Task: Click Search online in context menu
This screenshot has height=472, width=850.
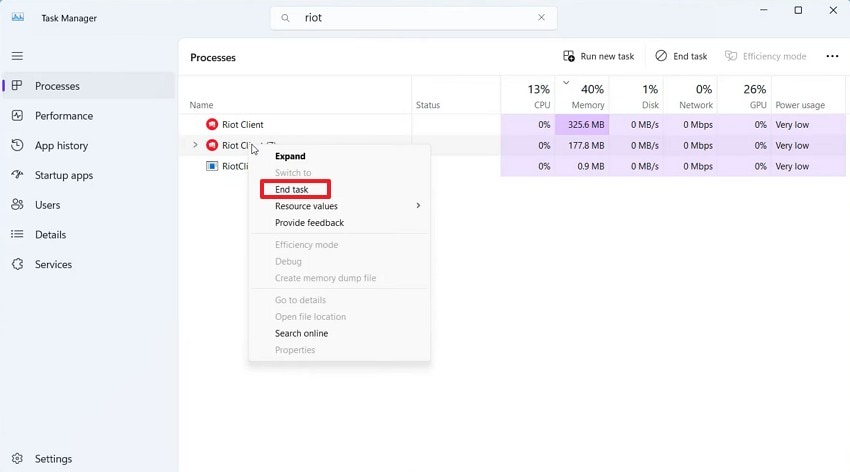Action: tap(301, 333)
